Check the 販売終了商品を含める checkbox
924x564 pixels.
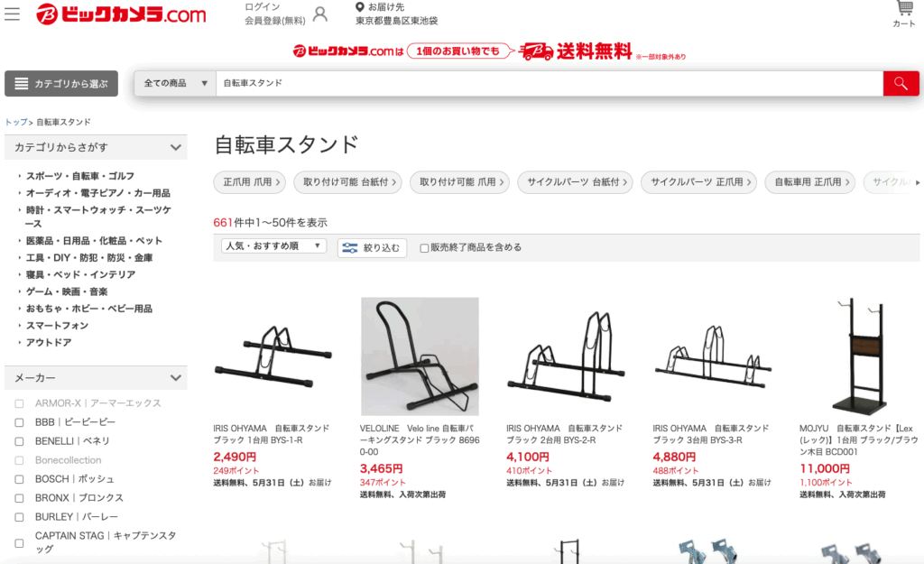[x=424, y=248]
